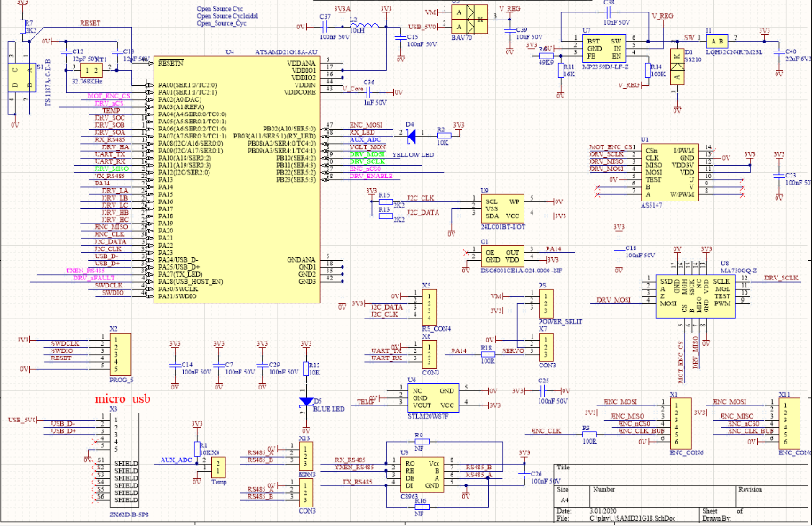812x527 pixels.
Task: Click the D4 yellow LED diode symbol
Action: pos(412,136)
